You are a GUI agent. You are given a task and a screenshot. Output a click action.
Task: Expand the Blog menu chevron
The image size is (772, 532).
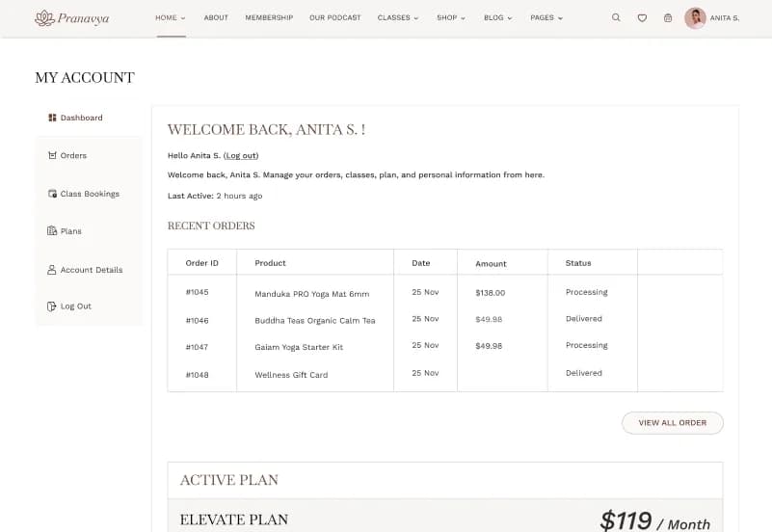pyautogui.click(x=510, y=18)
